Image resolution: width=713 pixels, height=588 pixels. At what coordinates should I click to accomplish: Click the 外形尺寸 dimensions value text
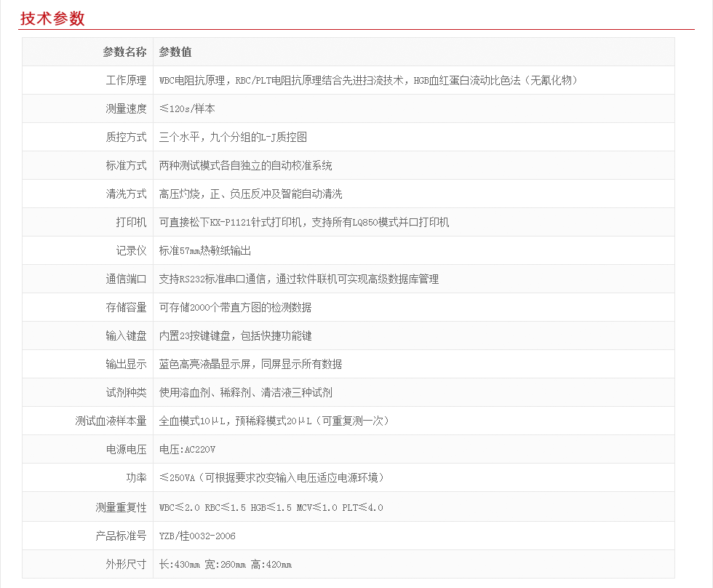click(x=225, y=564)
